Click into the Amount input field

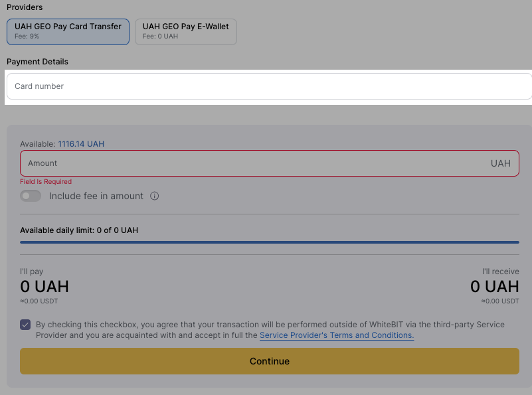pyautogui.click(x=270, y=163)
